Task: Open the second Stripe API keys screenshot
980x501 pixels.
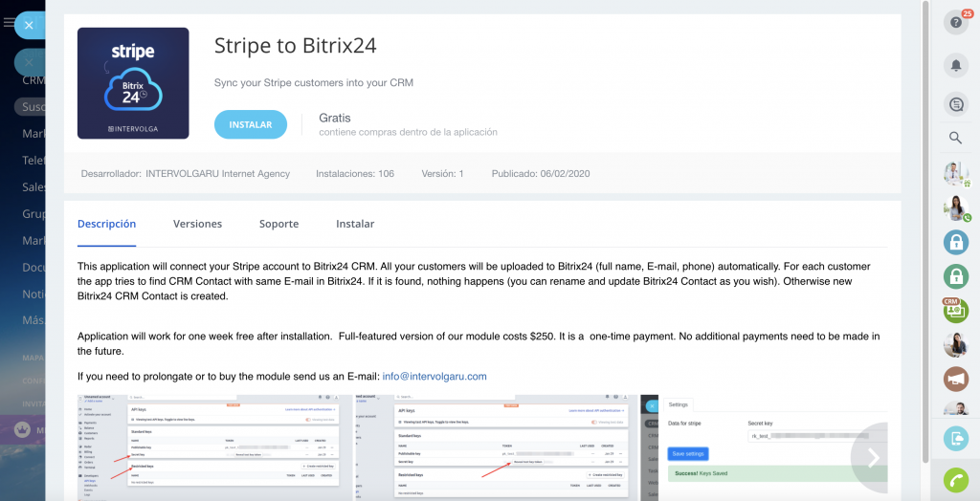Action: [497, 447]
